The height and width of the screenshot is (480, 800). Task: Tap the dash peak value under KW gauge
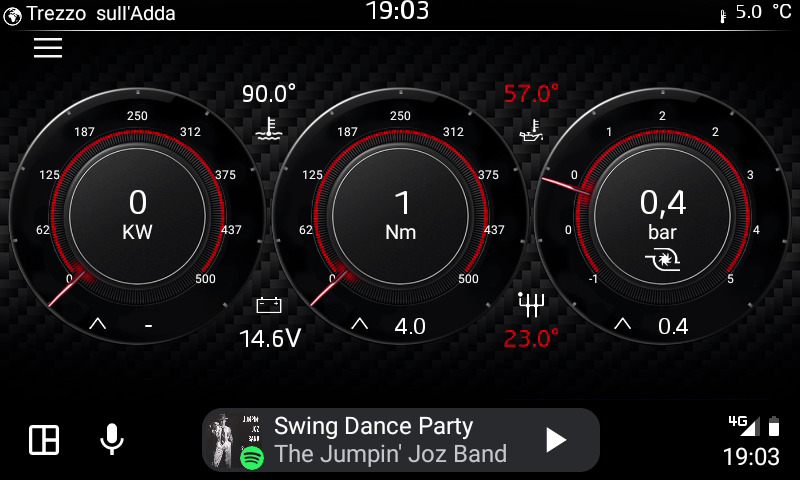[x=148, y=325]
